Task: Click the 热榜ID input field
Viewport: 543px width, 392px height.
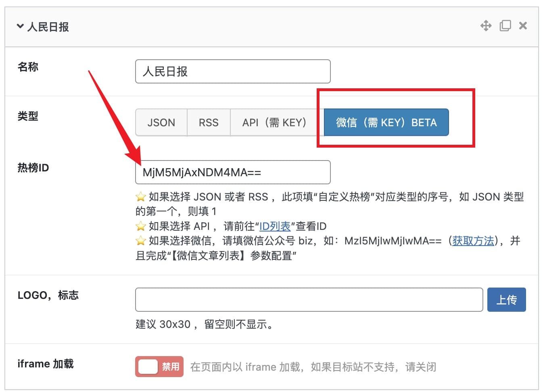Action: [233, 172]
